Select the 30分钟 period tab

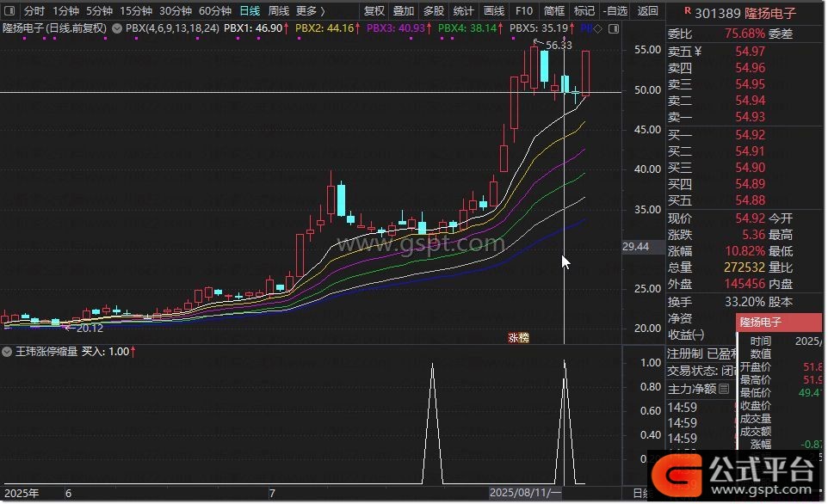(176, 10)
